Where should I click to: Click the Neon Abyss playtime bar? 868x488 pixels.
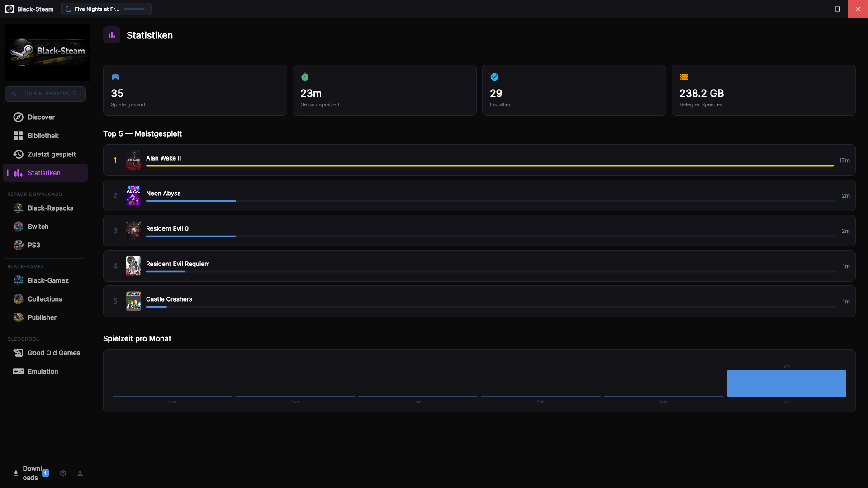[x=191, y=201]
